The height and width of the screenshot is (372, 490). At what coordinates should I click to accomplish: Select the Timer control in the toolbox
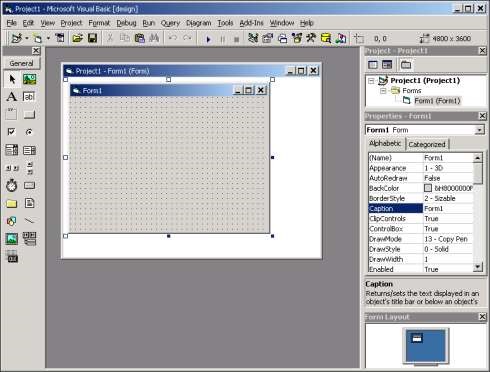point(12,185)
